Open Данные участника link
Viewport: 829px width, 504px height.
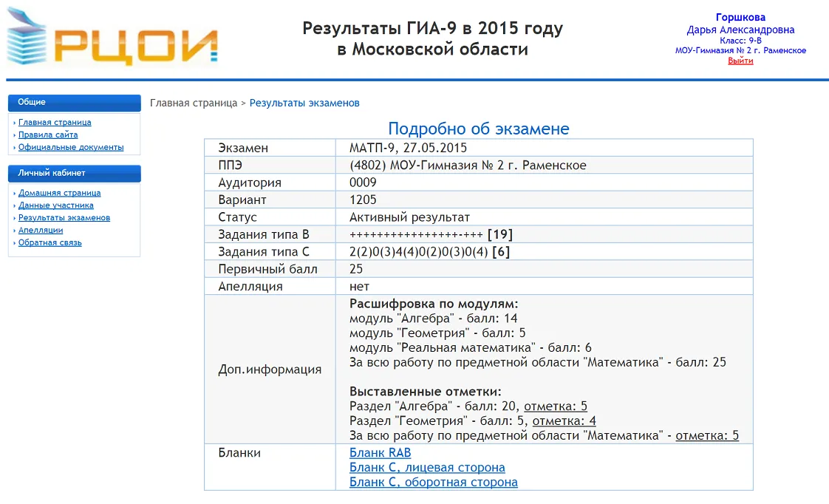click(x=56, y=205)
